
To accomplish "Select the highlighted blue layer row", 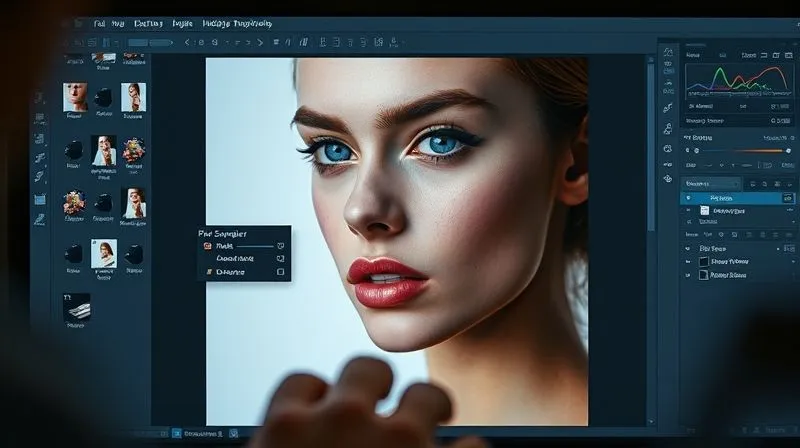I will [x=738, y=198].
